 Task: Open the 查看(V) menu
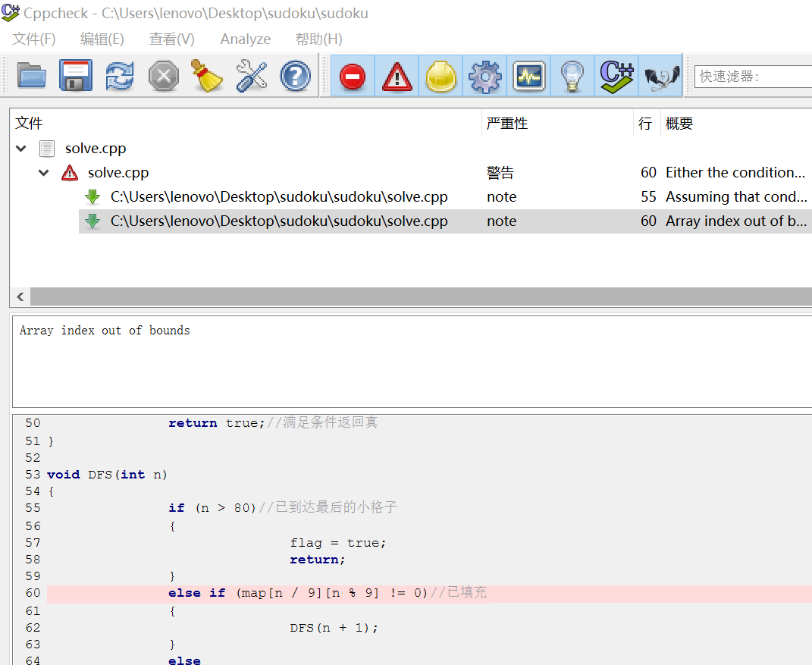coord(172,39)
